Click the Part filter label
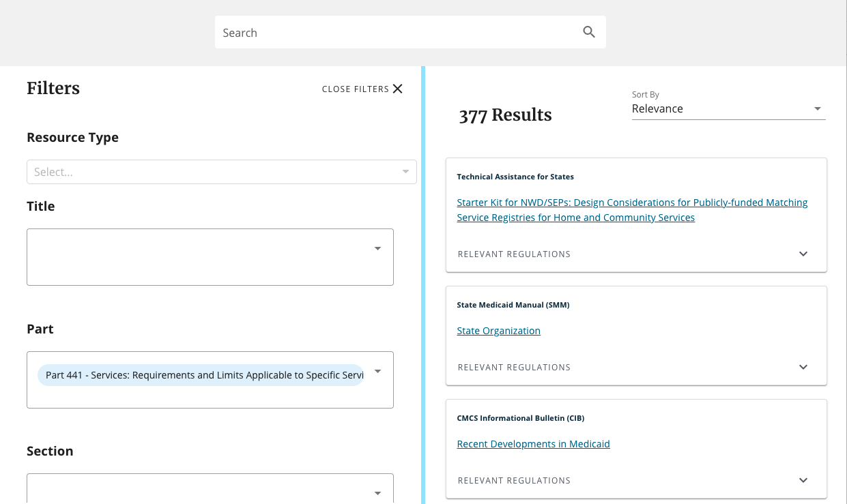847x504 pixels. pyautogui.click(x=40, y=329)
